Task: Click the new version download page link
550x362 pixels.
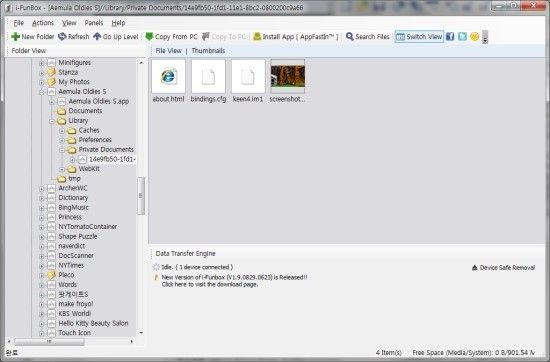Action: 210,284
